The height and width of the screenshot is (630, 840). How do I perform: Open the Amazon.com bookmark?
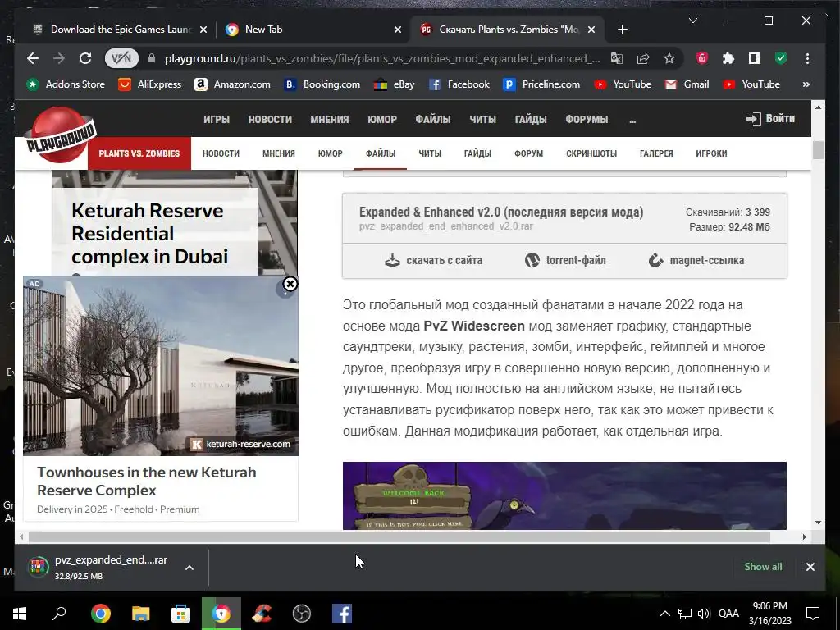[x=233, y=84]
